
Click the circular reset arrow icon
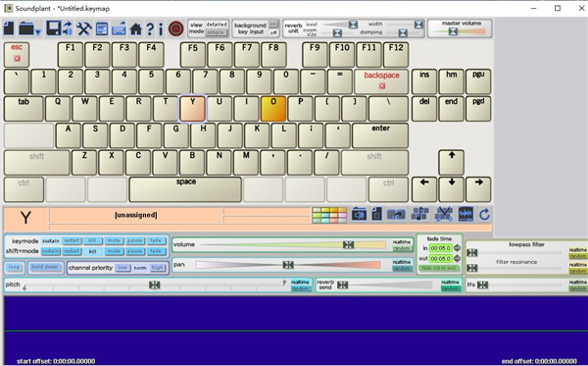click(484, 215)
